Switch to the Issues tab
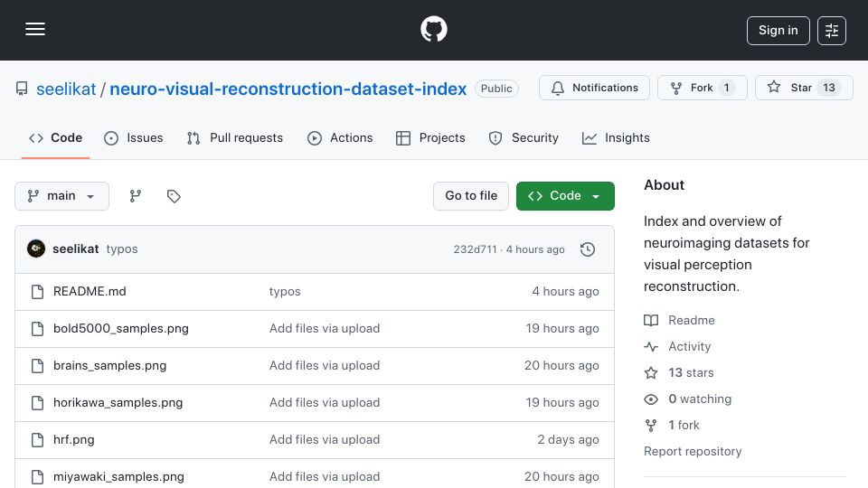The width and height of the screenshot is (868, 488). 134,137
